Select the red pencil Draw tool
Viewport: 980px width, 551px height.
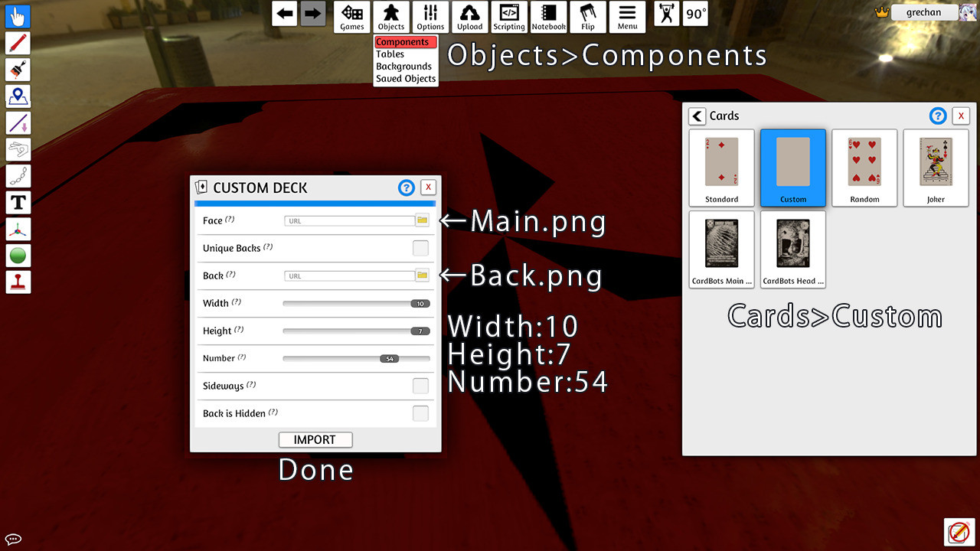pyautogui.click(x=18, y=43)
